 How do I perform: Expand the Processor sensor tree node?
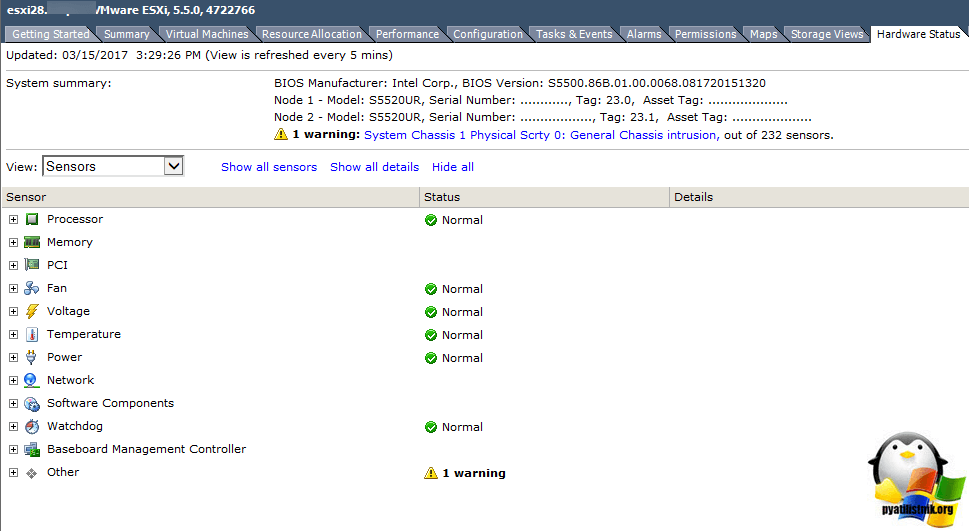pos(13,219)
